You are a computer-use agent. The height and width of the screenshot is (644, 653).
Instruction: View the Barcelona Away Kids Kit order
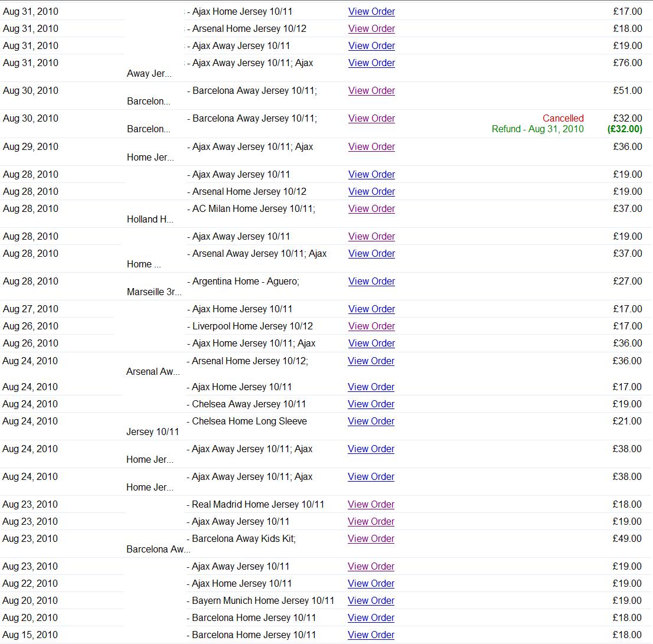point(371,539)
